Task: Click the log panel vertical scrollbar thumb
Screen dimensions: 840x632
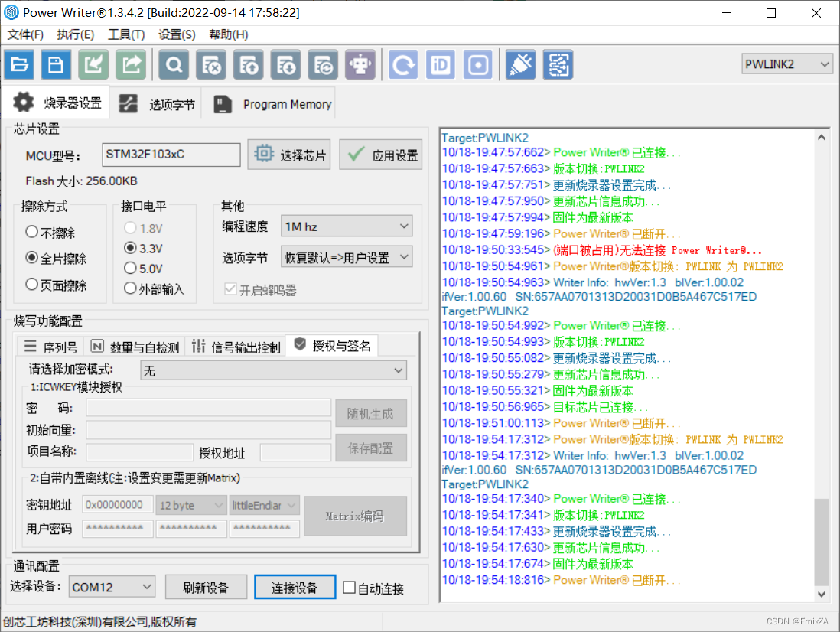Action: pyautogui.click(x=821, y=542)
